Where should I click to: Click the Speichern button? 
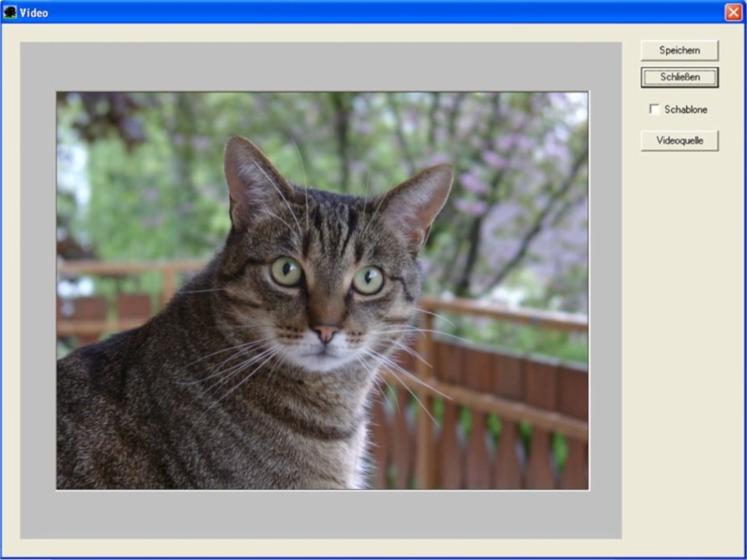(679, 50)
